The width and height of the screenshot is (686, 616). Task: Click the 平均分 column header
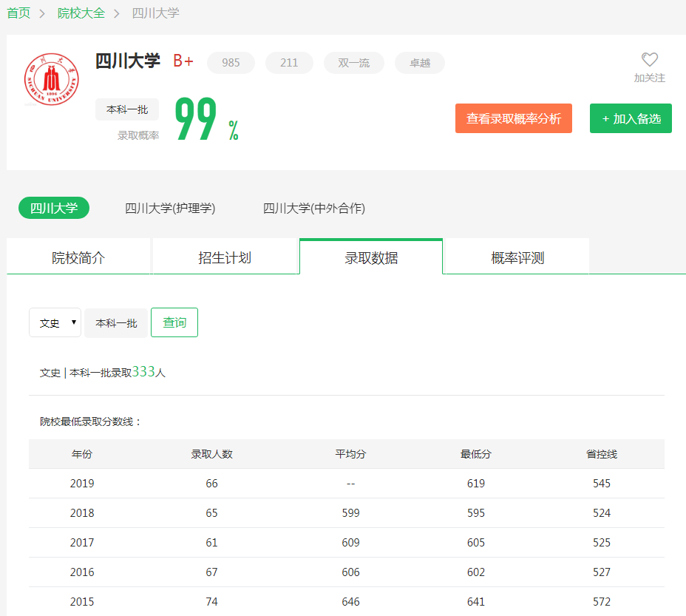[350, 454]
